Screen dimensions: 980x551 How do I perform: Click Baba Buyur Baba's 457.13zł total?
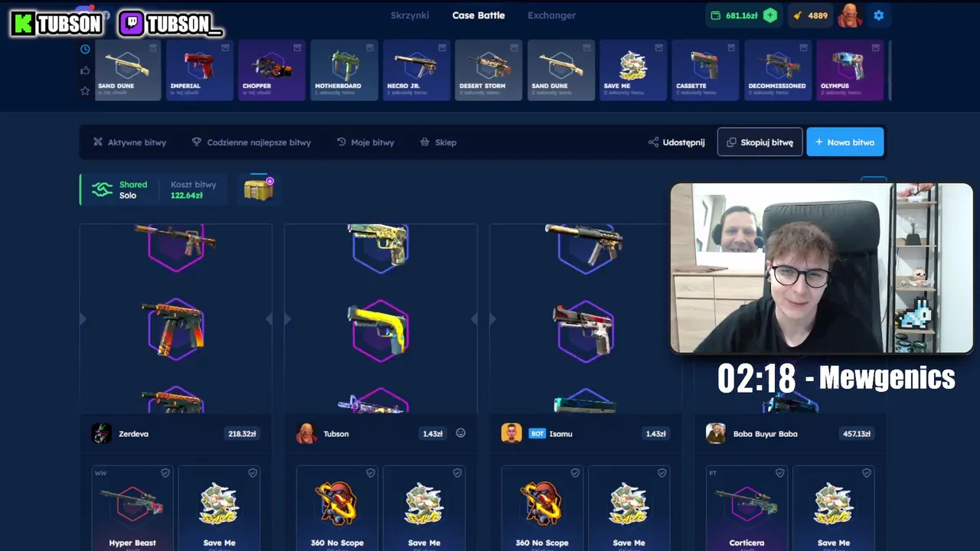(x=857, y=434)
